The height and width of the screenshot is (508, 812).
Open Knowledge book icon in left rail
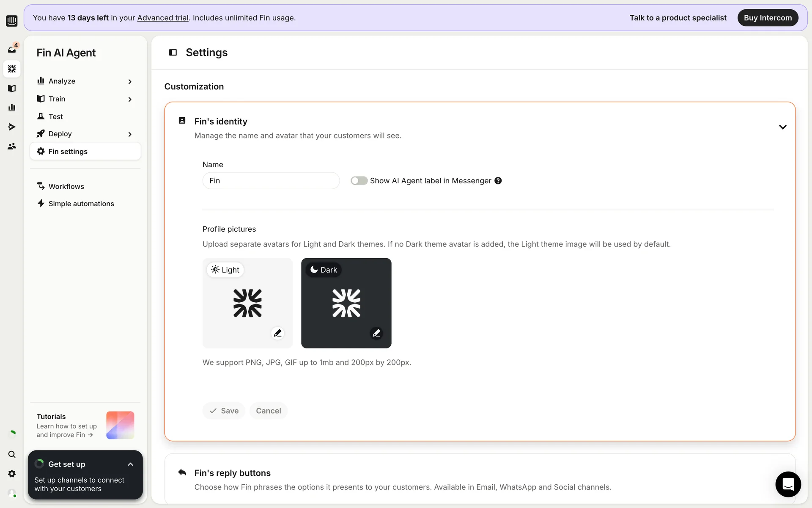click(12, 88)
